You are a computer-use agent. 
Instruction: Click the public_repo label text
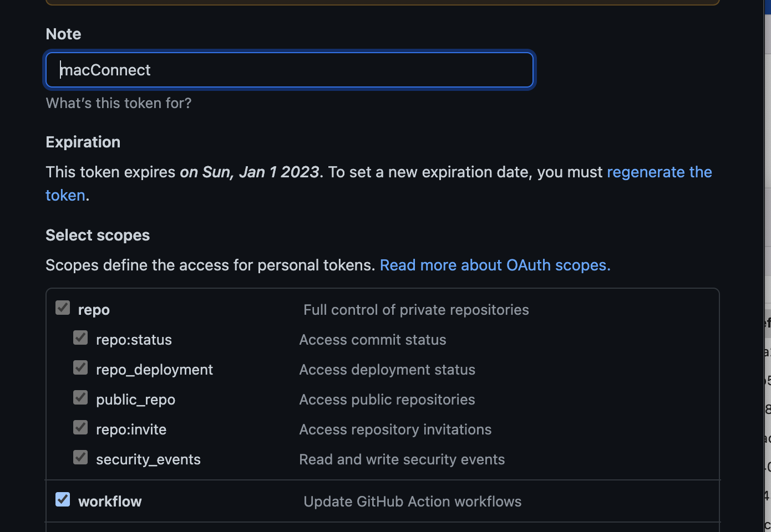(135, 400)
